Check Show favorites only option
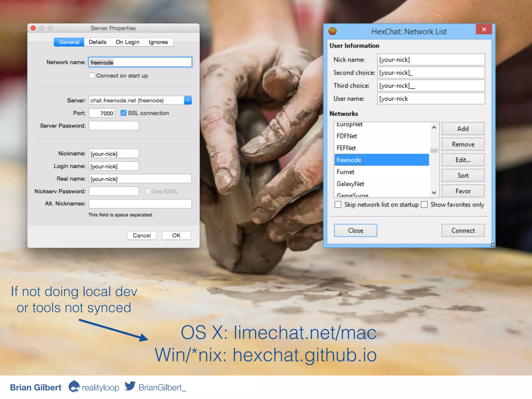This screenshot has height=399, width=532. coord(424,204)
